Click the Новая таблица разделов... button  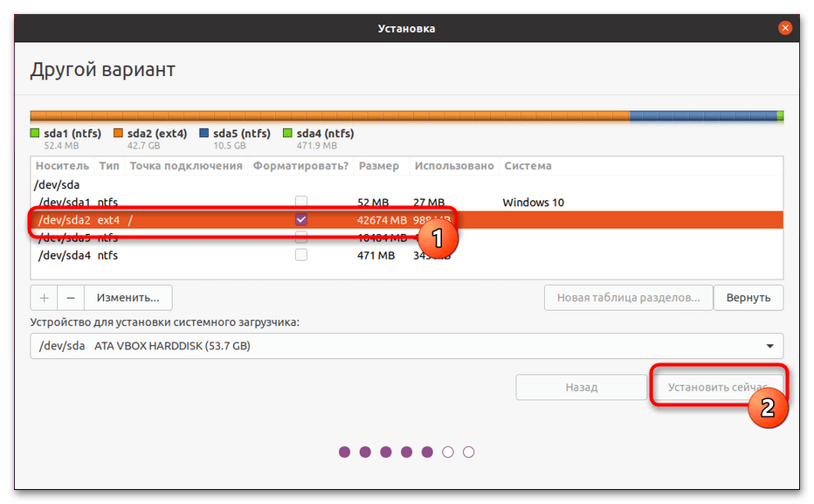tap(628, 297)
